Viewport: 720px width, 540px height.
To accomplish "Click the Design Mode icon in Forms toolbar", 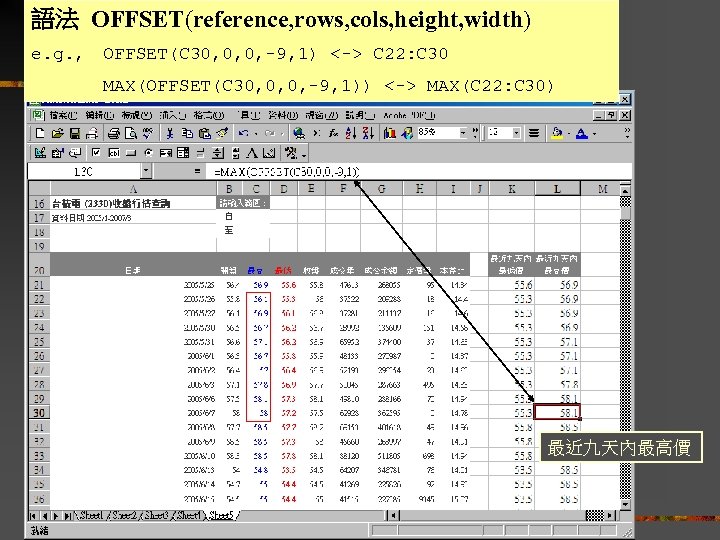I will (x=40, y=152).
